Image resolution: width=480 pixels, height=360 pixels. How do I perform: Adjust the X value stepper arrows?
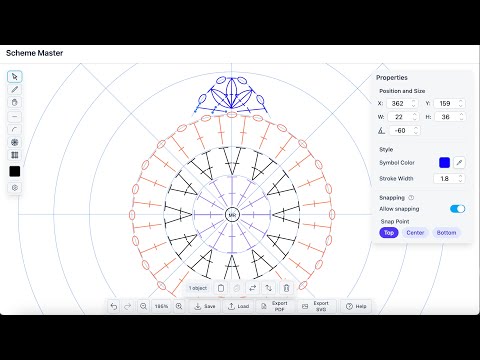pos(414,103)
